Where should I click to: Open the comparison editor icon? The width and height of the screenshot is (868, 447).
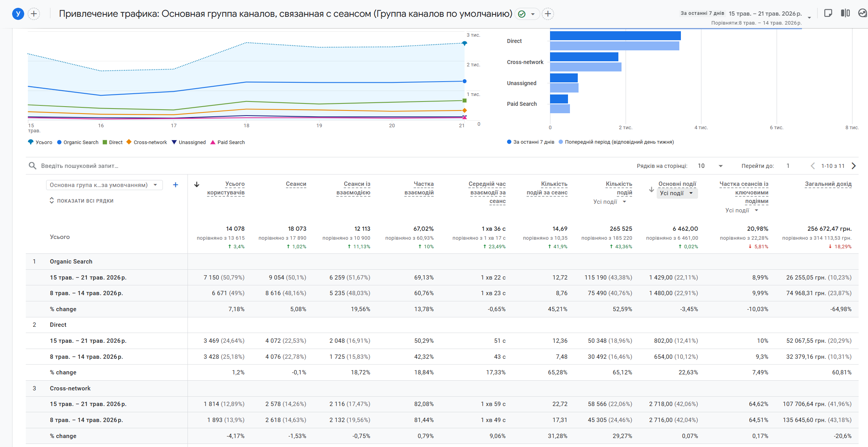(x=845, y=13)
